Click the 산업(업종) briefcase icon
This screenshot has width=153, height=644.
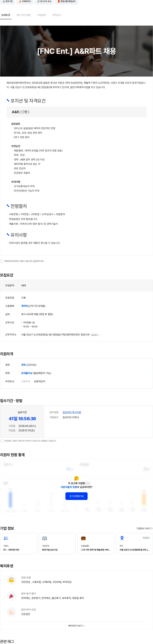pyautogui.click(x=83, y=538)
